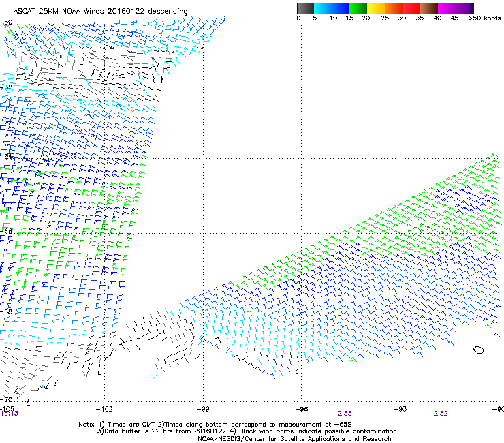Click the -96 longitude axis label
The height and width of the screenshot is (443, 504).
pyautogui.click(x=302, y=409)
